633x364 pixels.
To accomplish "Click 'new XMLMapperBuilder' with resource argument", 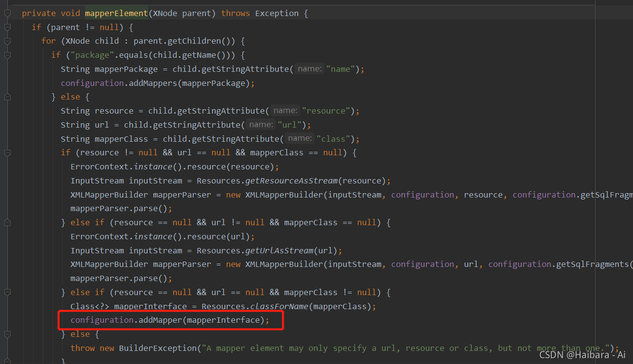I will coord(274,195).
